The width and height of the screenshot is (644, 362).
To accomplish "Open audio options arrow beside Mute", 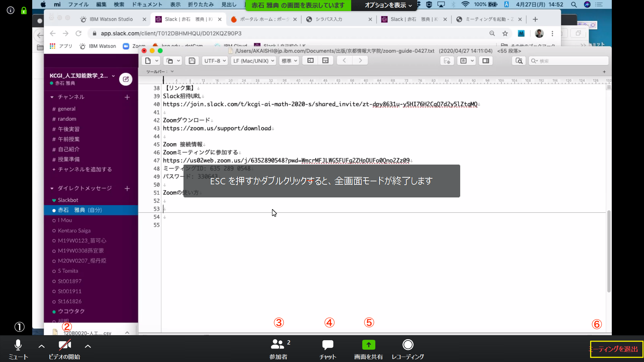I will point(42,346).
